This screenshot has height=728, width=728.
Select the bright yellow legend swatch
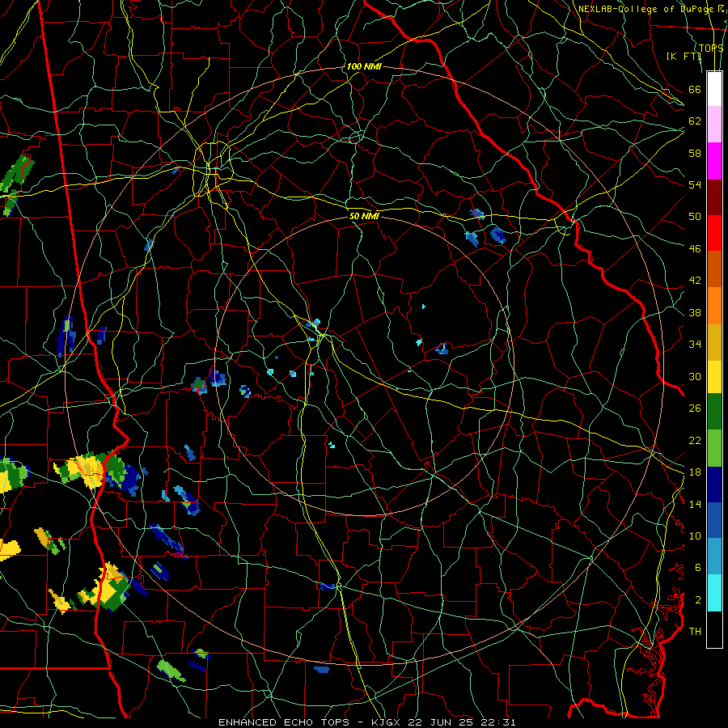pyautogui.click(x=714, y=376)
